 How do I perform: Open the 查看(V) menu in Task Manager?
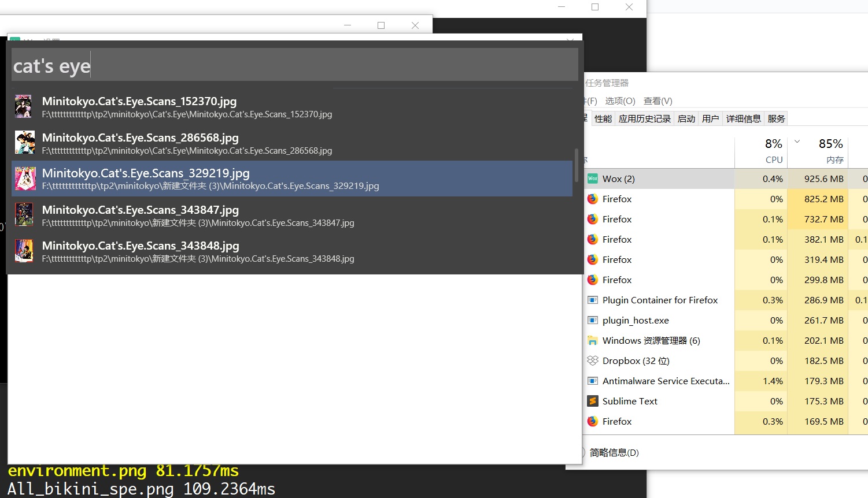(x=658, y=101)
